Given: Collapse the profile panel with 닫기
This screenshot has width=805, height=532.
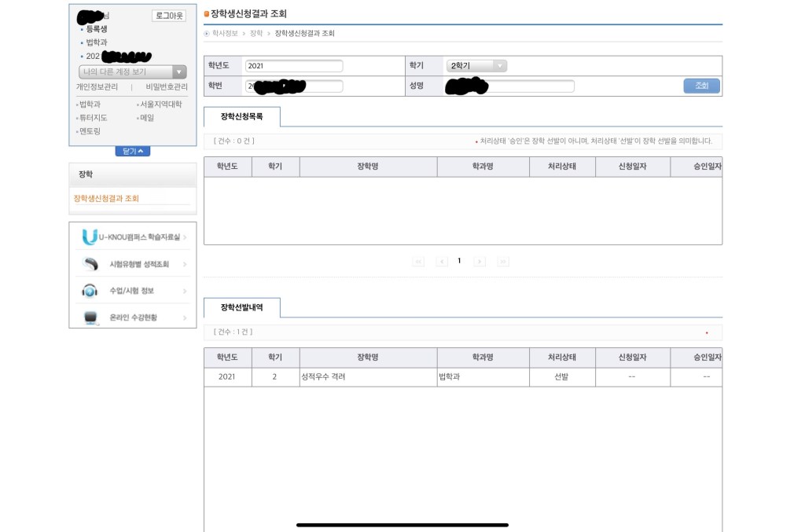Looking at the screenshot, I should (x=132, y=151).
